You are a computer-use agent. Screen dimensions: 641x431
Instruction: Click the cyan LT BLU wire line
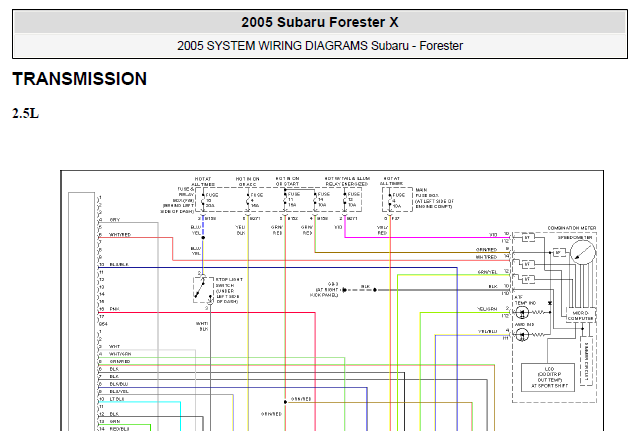[x=139, y=402]
